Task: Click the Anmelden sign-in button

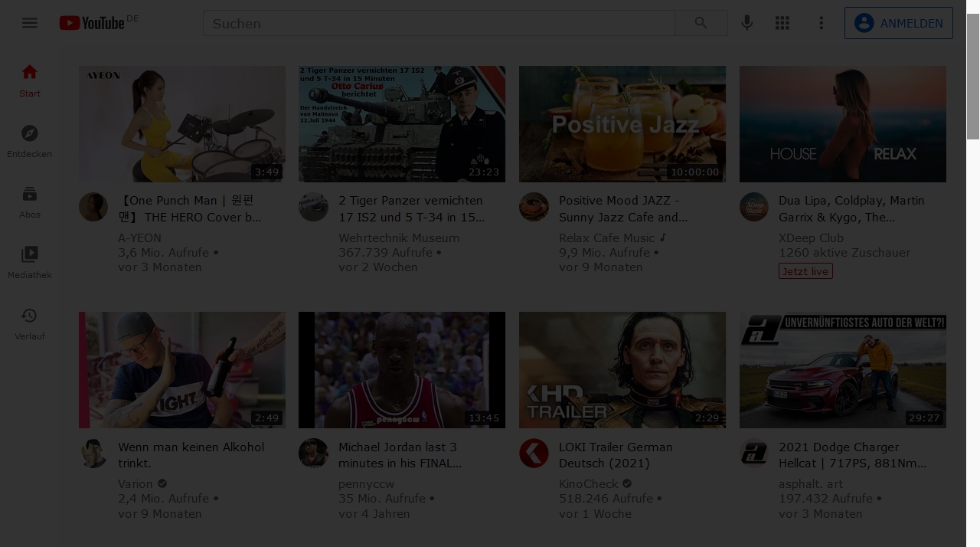Action: (899, 23)
